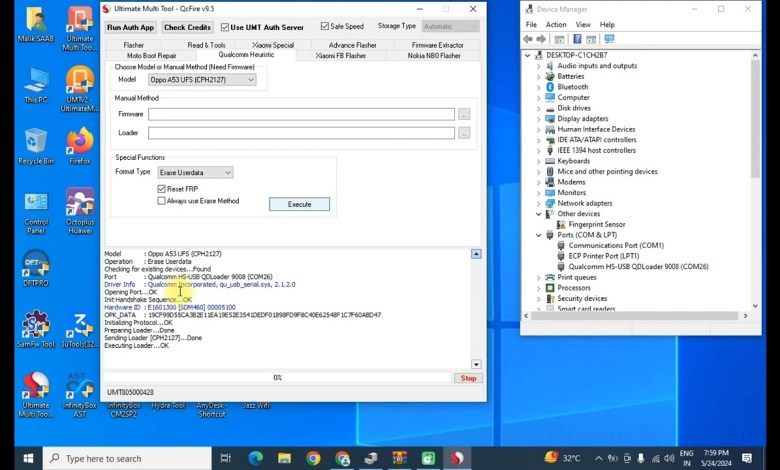Open the Format Type Erase Userdata dropdown
The image size is (780, 470).
[x=195, y=172]
